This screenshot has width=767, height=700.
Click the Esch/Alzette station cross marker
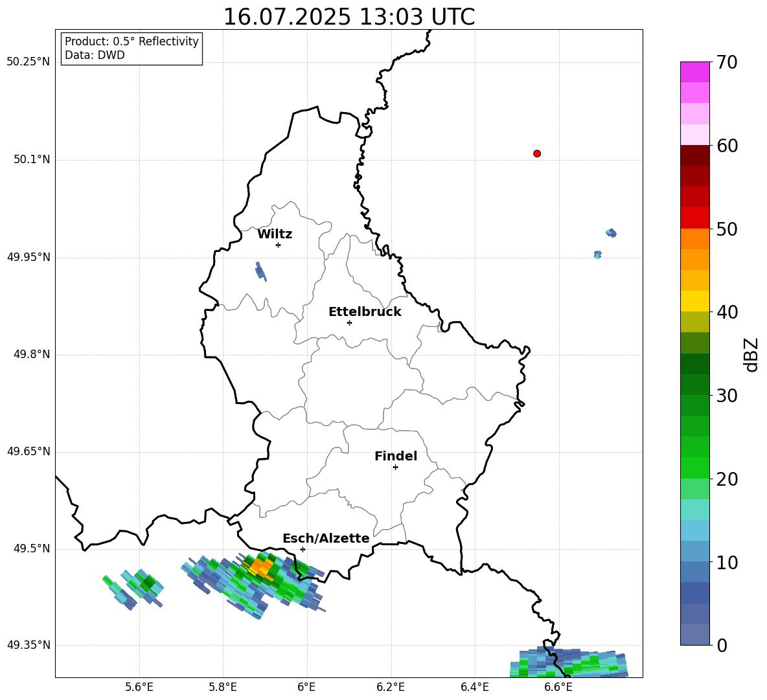point(303,549)
